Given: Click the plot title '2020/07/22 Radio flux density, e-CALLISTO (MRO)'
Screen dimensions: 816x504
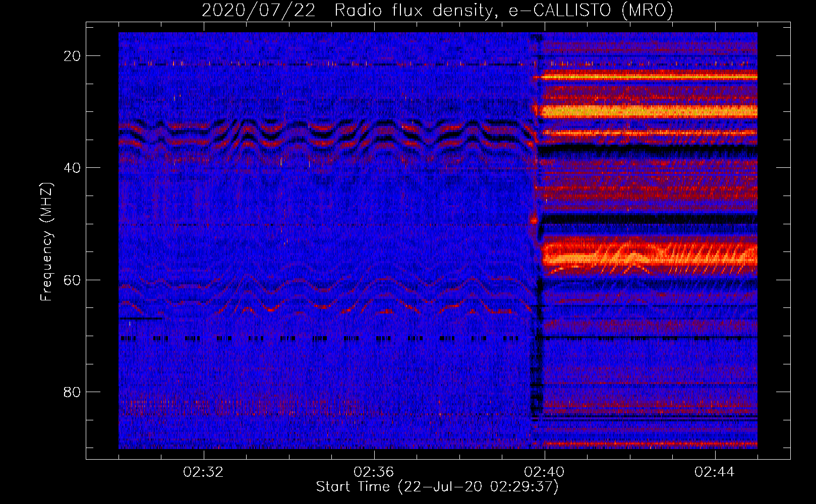Looking at the screenshot, I should pyautogui.click(x=437, y=10).
